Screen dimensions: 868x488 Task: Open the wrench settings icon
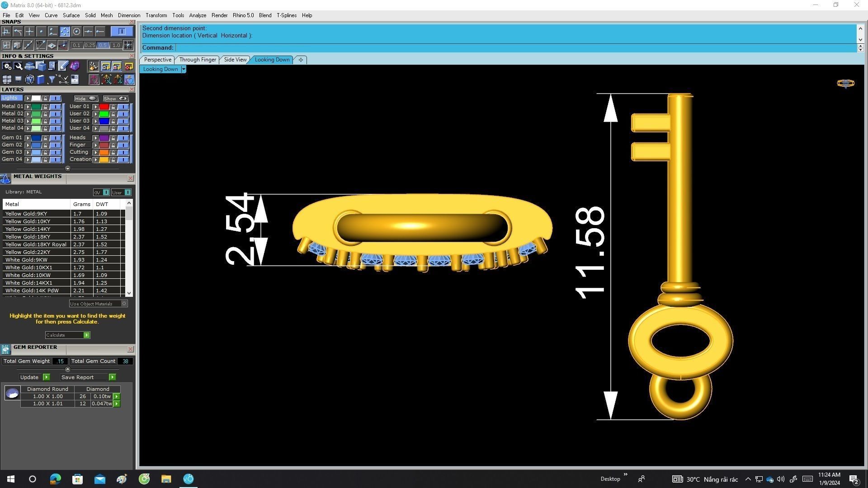18,66
